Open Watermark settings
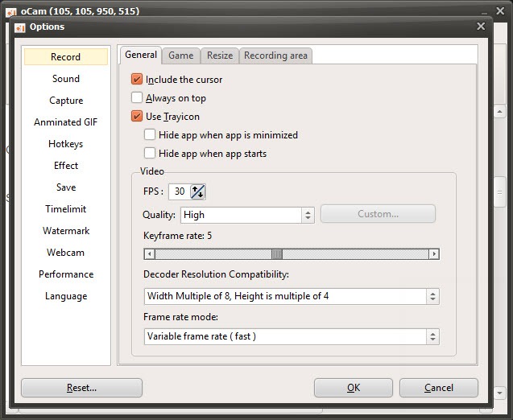 click(66, 231)
